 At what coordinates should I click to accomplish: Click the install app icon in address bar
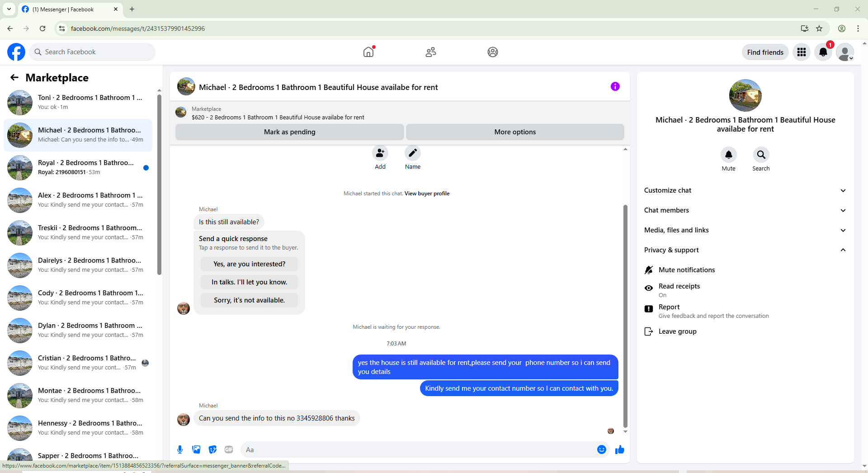tap(805, 28)
